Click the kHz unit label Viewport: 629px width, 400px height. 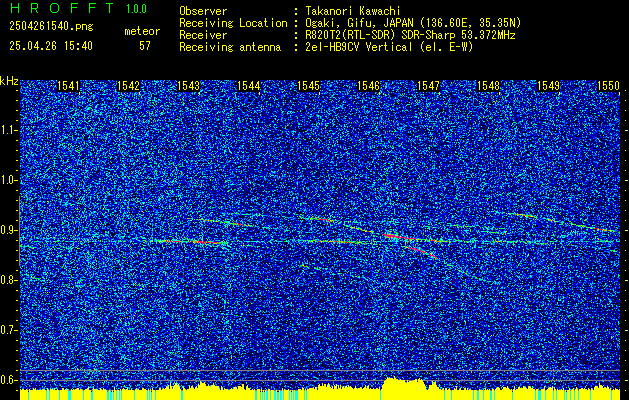point(9,81)
